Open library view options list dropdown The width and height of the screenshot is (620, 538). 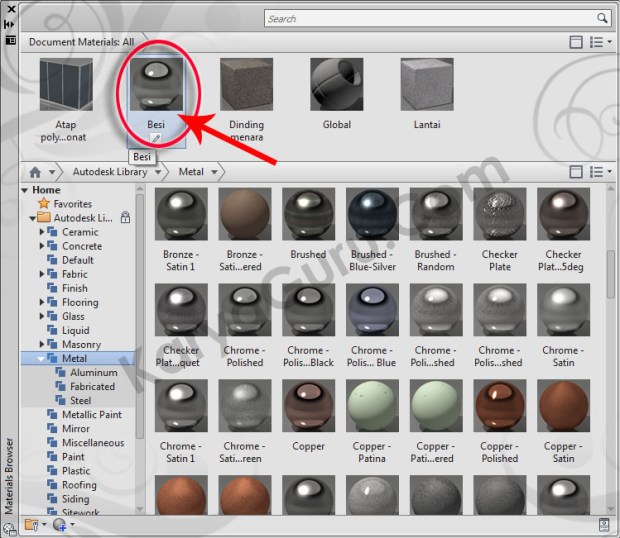point(601,172)
